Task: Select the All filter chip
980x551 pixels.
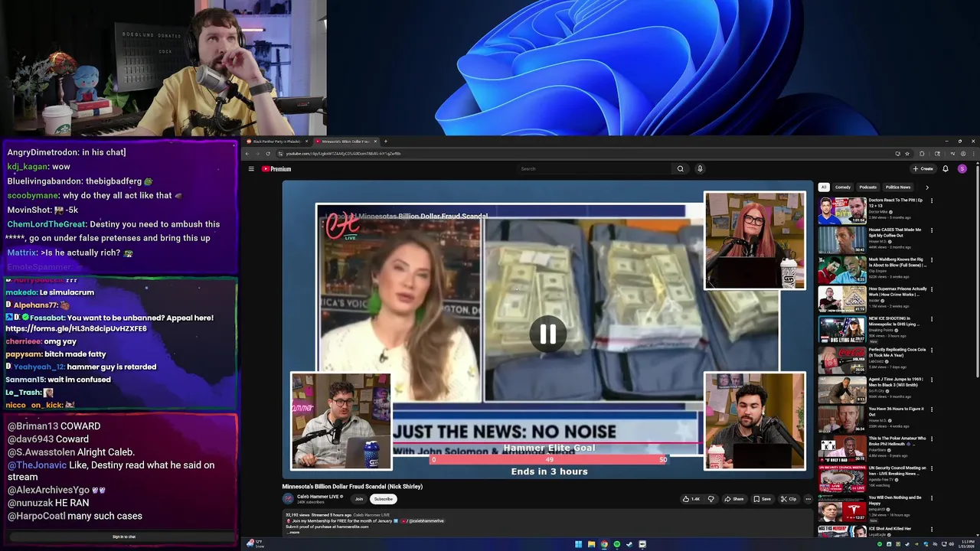Action: 824,187
